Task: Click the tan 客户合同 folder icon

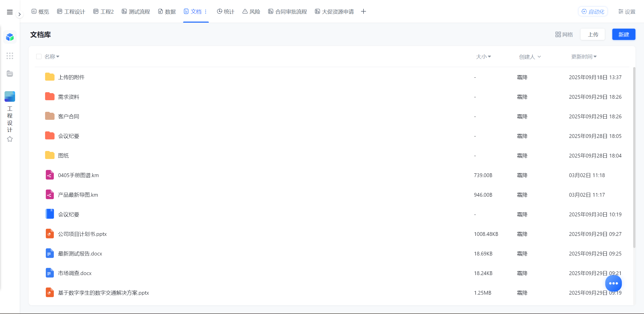Action: pos(50,116)
